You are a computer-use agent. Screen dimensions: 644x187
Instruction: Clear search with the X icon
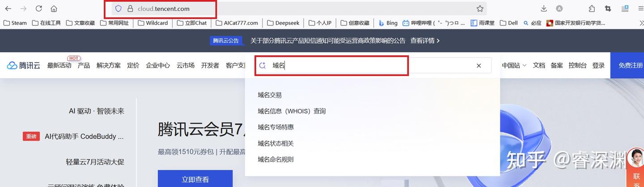pos(479,66)
